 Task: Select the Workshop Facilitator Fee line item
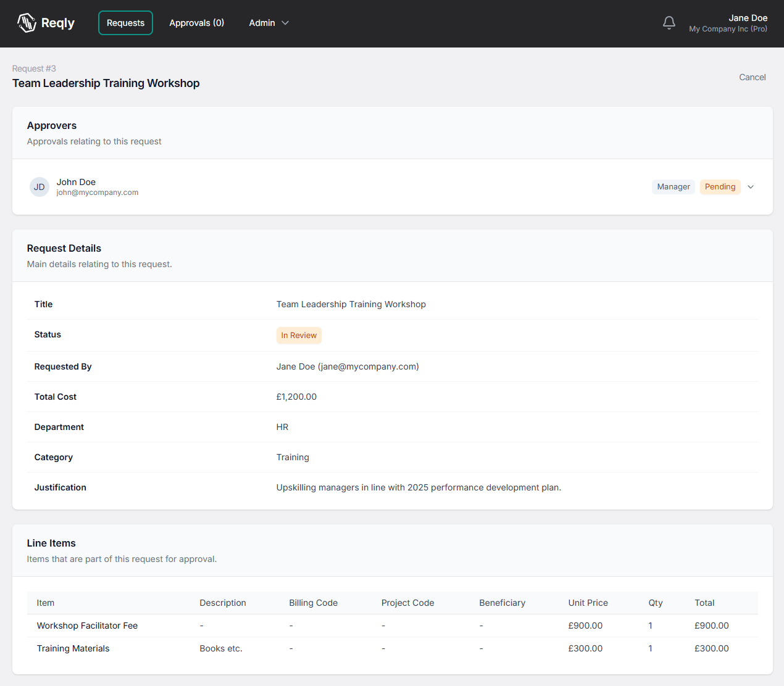86,625
